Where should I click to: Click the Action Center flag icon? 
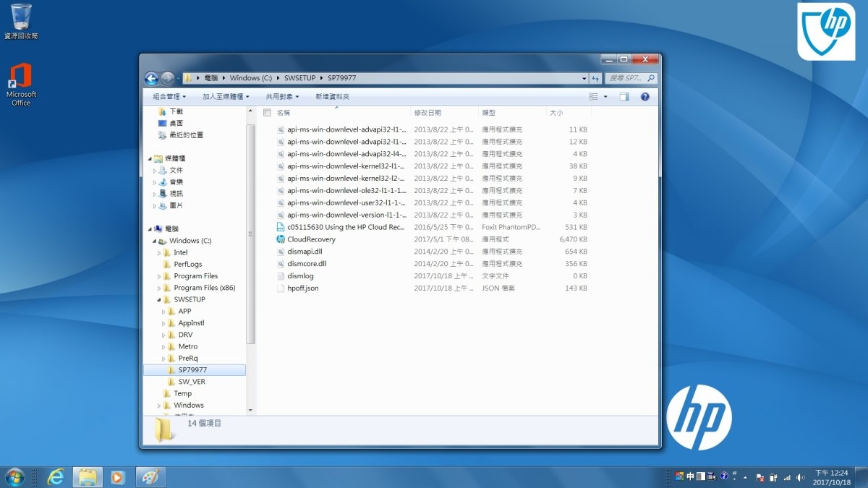pyautogui.click(x=760, y=477)
